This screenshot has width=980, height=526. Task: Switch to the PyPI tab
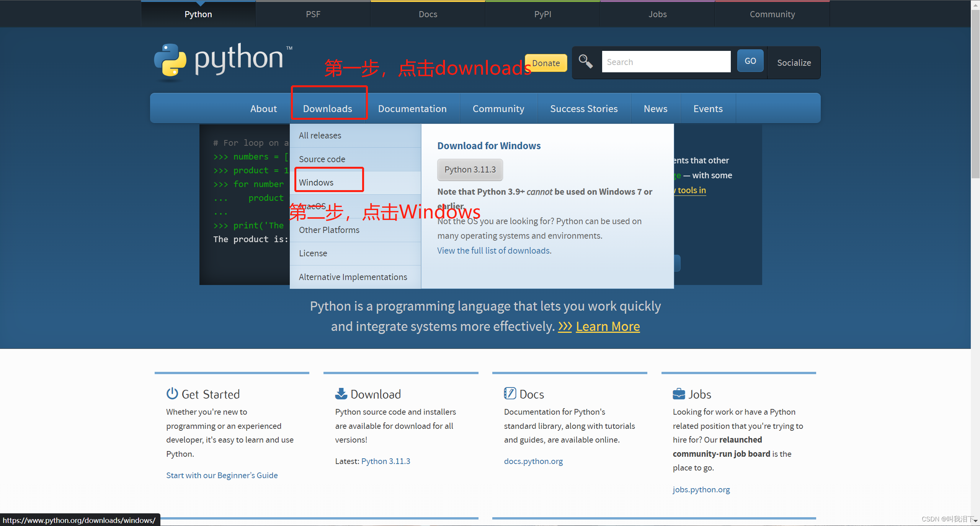(x=542, y=14)
